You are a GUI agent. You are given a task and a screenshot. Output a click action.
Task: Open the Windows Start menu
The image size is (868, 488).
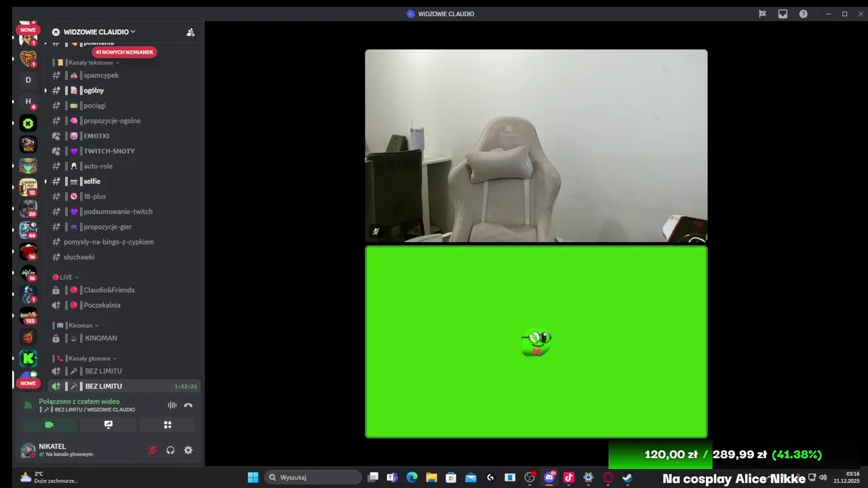coord(253,477)
